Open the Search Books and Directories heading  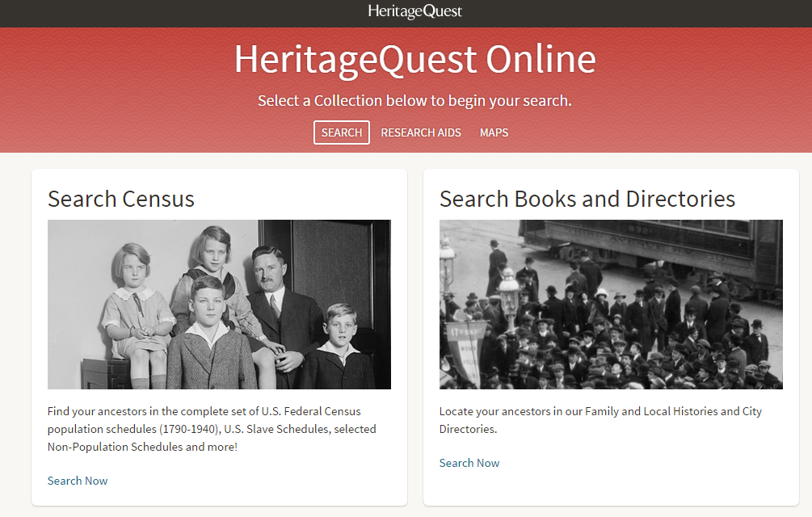(587, 199)
